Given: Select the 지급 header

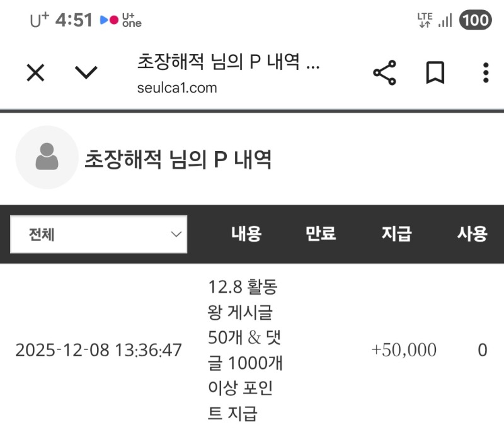Looking at the screenshot, I should click(396, 234).
